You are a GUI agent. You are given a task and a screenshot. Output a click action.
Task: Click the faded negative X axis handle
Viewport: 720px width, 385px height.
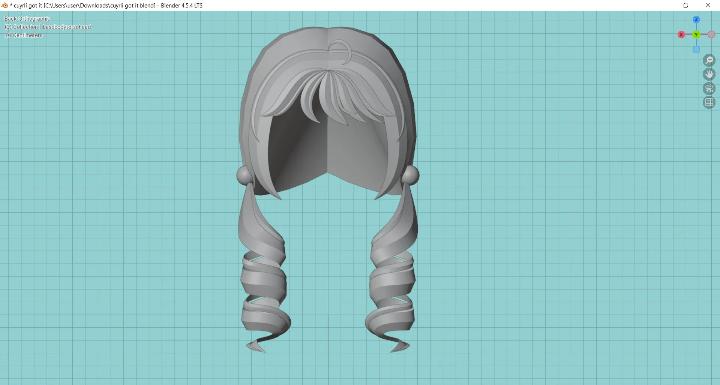click(711, 34)
